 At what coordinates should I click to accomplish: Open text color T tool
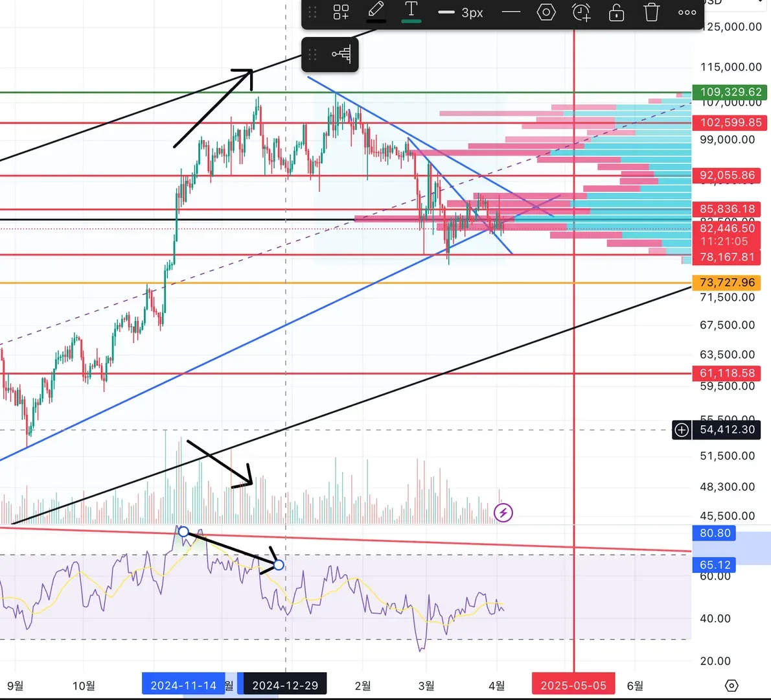tap(411, 12)
